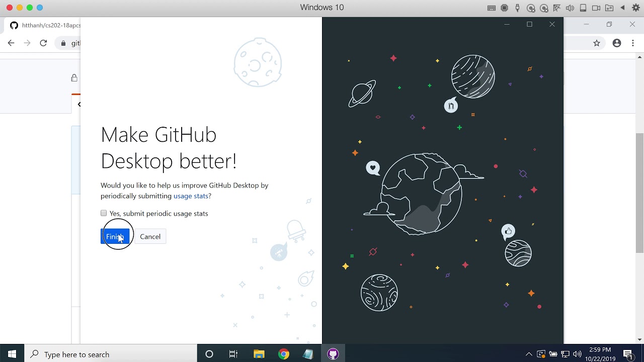The image size is (644, 362).
Task: Click the CPU chip icon in Parallels toolbar
Action: [505, 8]
